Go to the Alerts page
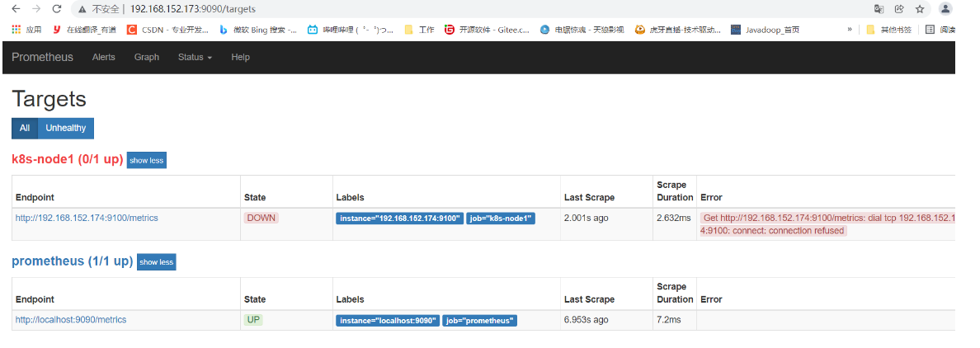The height and width of the screenshot is (348, 980). click(x=104, y=58)
